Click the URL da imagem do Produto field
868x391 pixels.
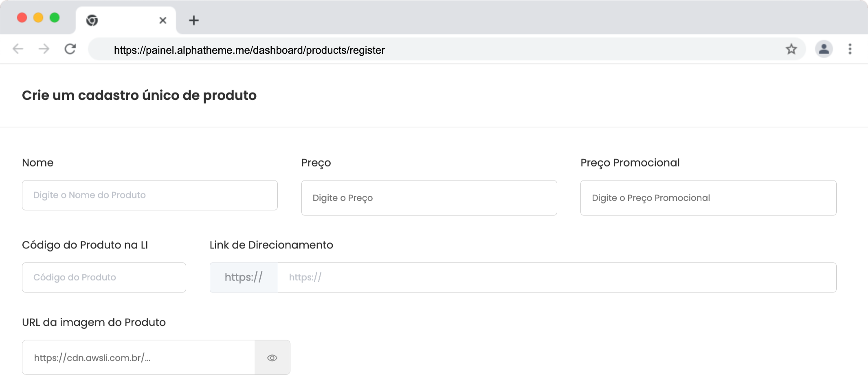(x=138, y=358)
